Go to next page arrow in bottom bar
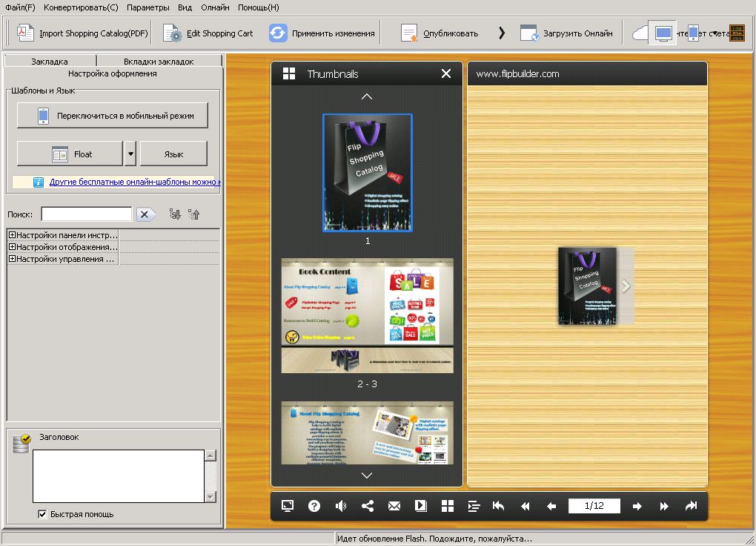The width and height of the screenshot is (756, 546). tap(637, 506)
